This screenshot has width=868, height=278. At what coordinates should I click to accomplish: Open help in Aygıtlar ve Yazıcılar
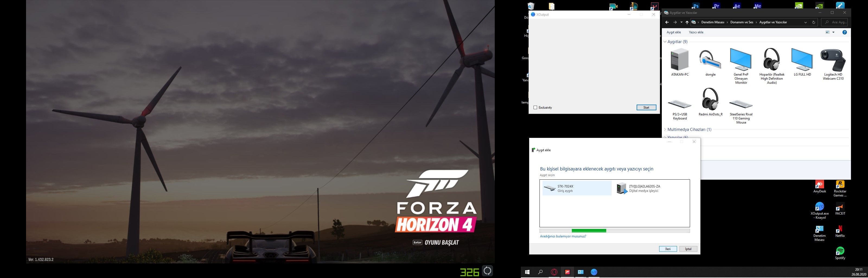tap(844, 32)
